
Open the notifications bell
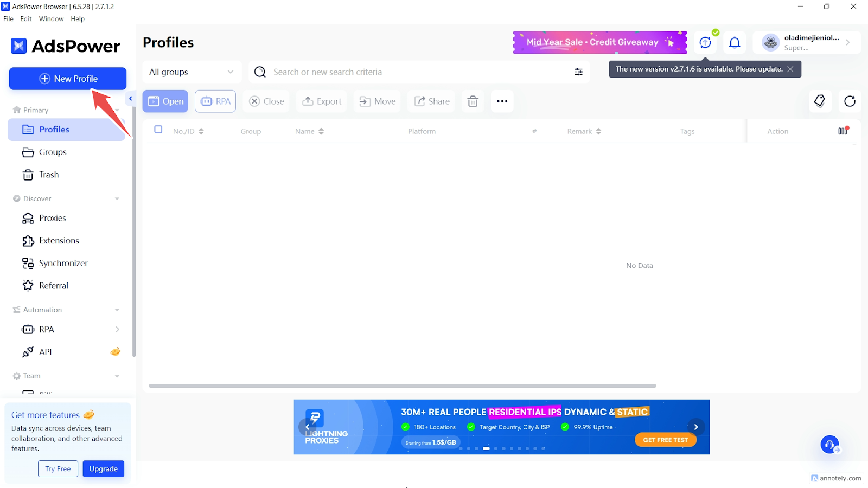coord(735,42)
